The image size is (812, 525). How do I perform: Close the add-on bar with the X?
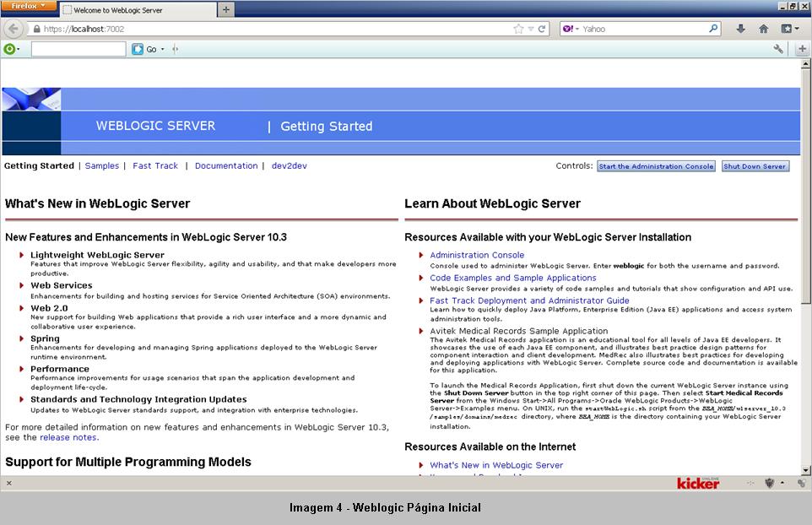pos(8,483)
